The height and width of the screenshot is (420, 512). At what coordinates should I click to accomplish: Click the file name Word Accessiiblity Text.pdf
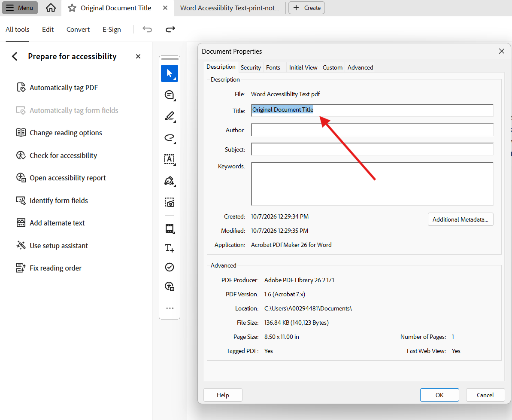tap(285, 94)
